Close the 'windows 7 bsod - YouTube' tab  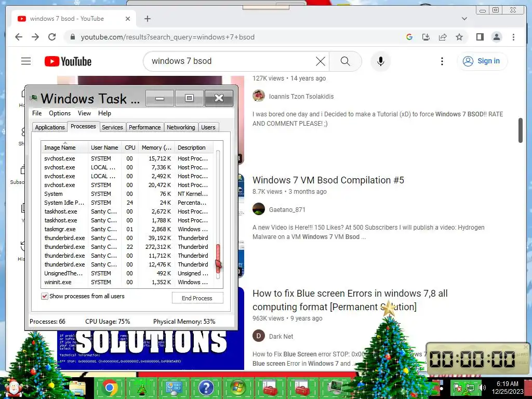128,19
